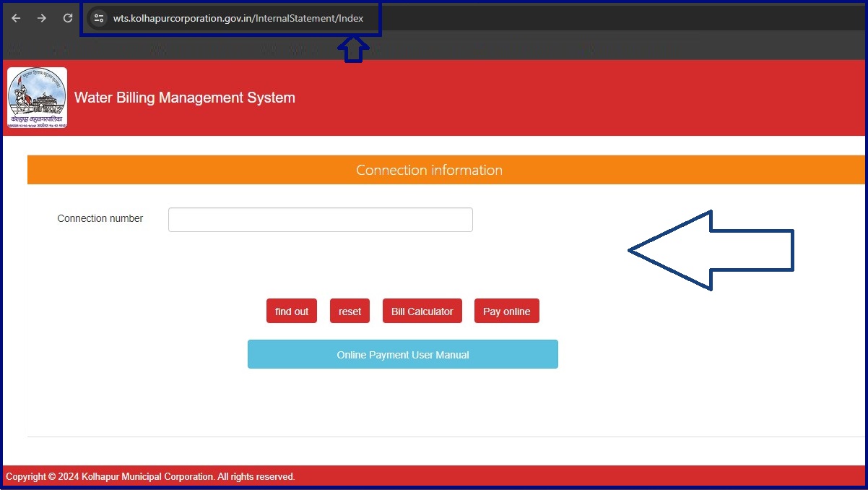Open site information icon in address bar
Image resolution: width=868 pixels, height=490 pixels.
pos(100,18)
